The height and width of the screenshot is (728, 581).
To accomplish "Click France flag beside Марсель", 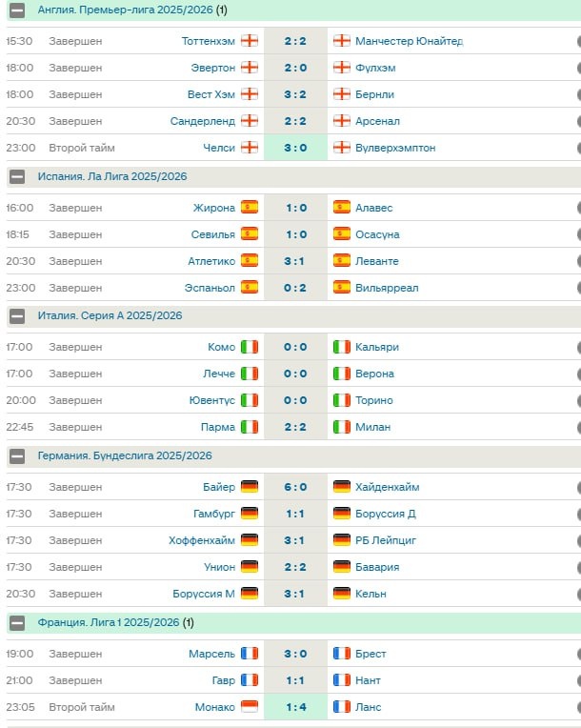I will (x=250, y=654).
